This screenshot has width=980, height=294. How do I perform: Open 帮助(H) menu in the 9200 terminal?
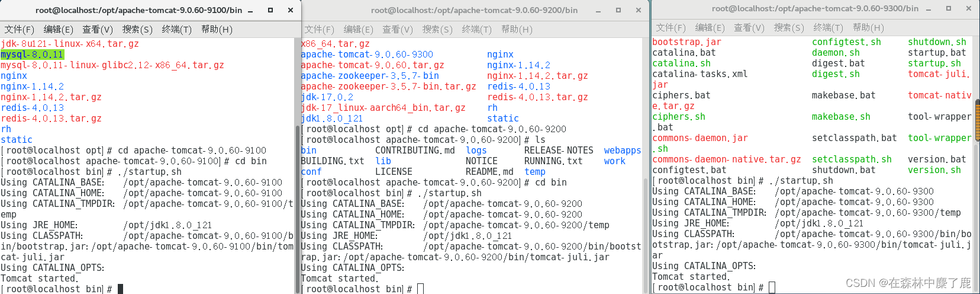pos(517,29)
